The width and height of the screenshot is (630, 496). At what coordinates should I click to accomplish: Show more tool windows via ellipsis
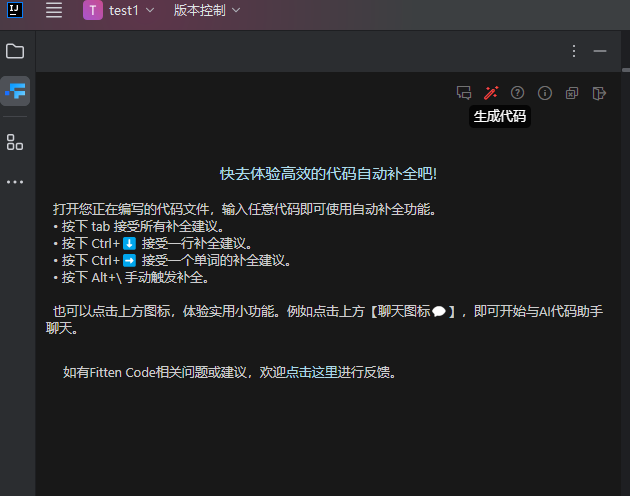point(15,182)
